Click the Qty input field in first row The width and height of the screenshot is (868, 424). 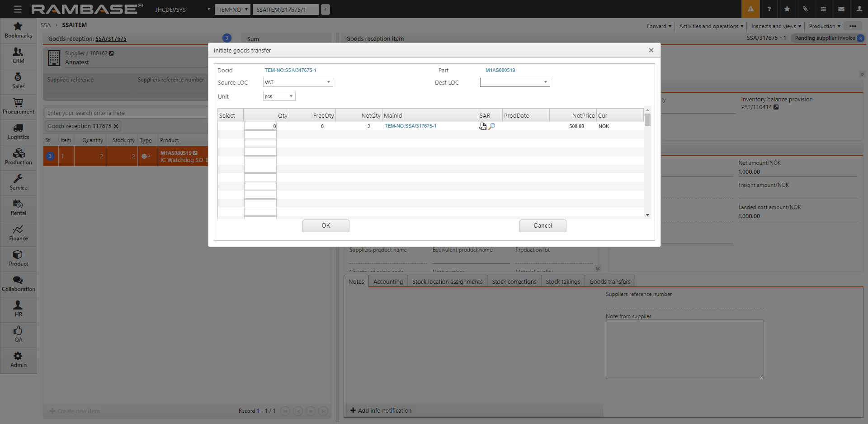260,126
